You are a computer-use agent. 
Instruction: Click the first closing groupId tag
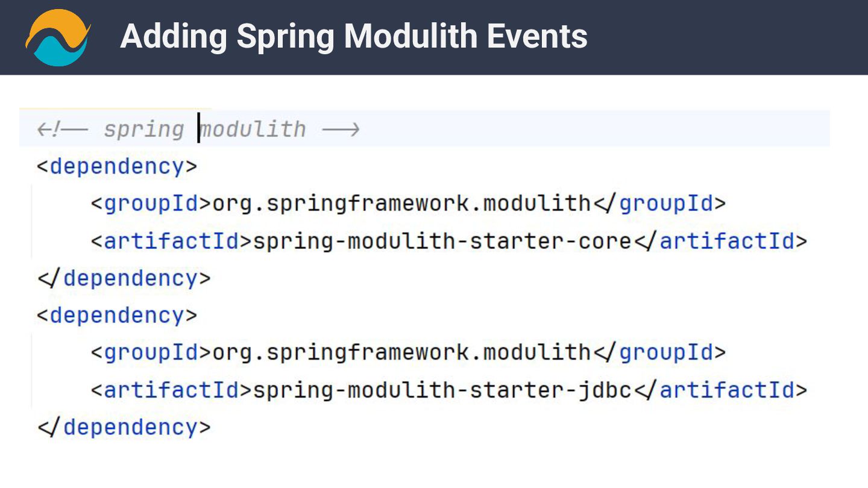[659, 204]
